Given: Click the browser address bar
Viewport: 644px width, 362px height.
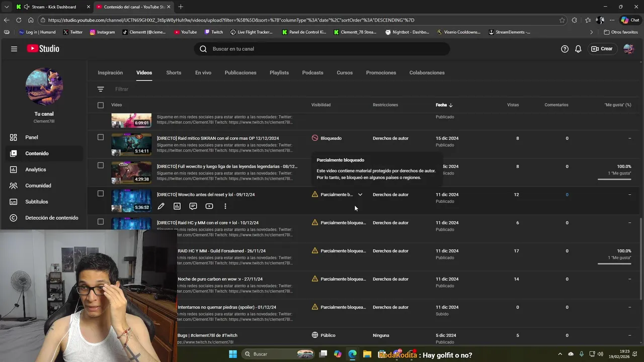Looking at the screenshot, I should point(302,20).
